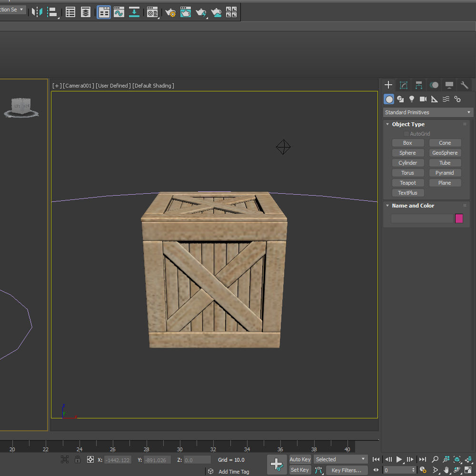Open Schematic View icon
Viewport: 476px width, 476px height.
pyautogui.click(x=134, y=12)
